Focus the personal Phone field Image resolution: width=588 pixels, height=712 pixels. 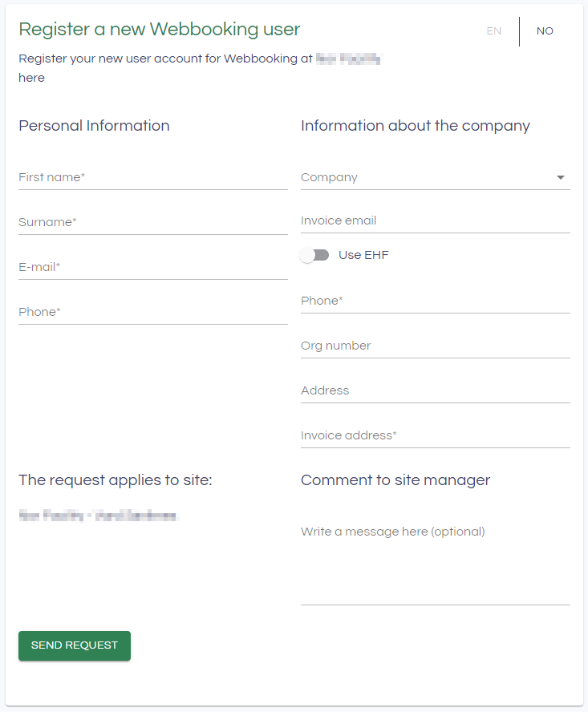[x=152, y=312]
